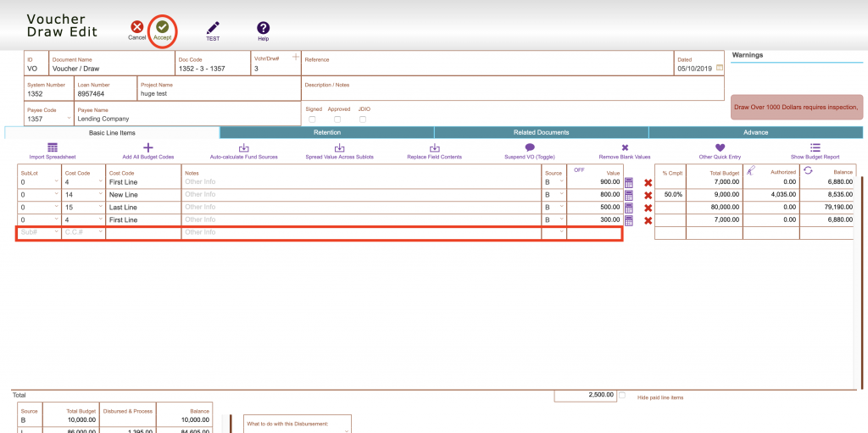868x433 pixels.
Task: Click the red Cancel icon
Action: pos(136,26)
